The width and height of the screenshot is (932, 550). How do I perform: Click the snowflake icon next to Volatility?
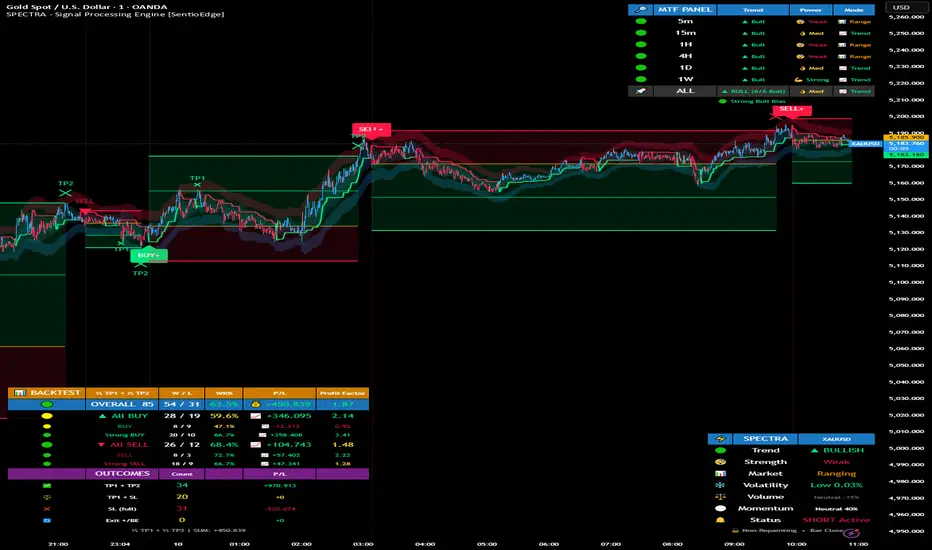tap(720, 485)
